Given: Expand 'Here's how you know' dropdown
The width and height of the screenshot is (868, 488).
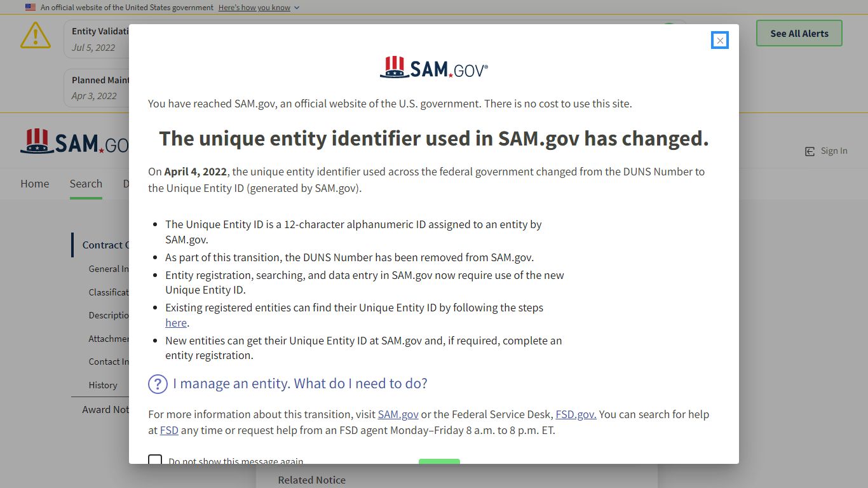Looking at the screenshot, I should point(259,8).
